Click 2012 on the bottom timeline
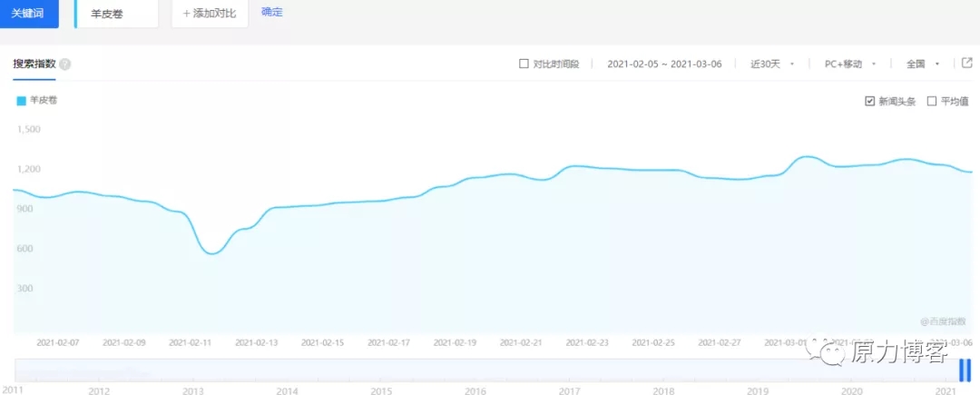The image size is (980, 395). 99,390
